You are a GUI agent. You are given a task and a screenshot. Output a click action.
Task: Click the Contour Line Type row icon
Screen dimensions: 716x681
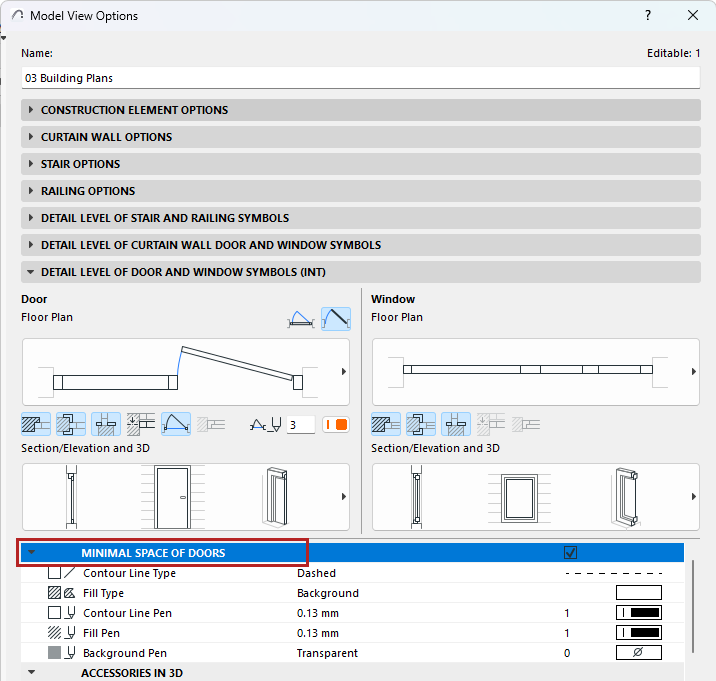pyautogui.click(x=61, y=573)
